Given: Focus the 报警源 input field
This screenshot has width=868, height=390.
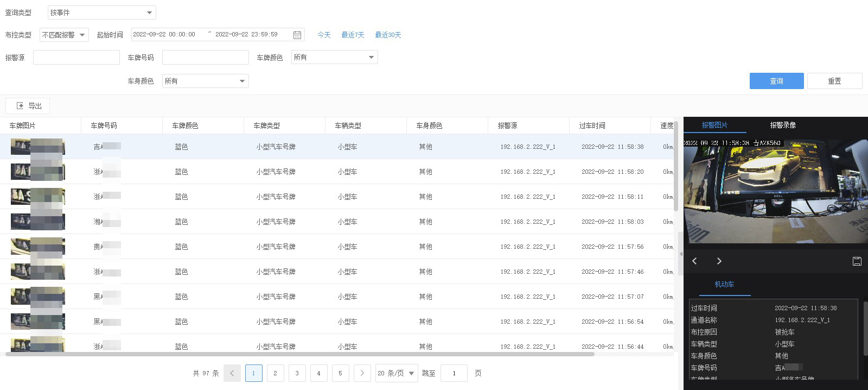Looking at the screenshot, I should tap(76, 57).
